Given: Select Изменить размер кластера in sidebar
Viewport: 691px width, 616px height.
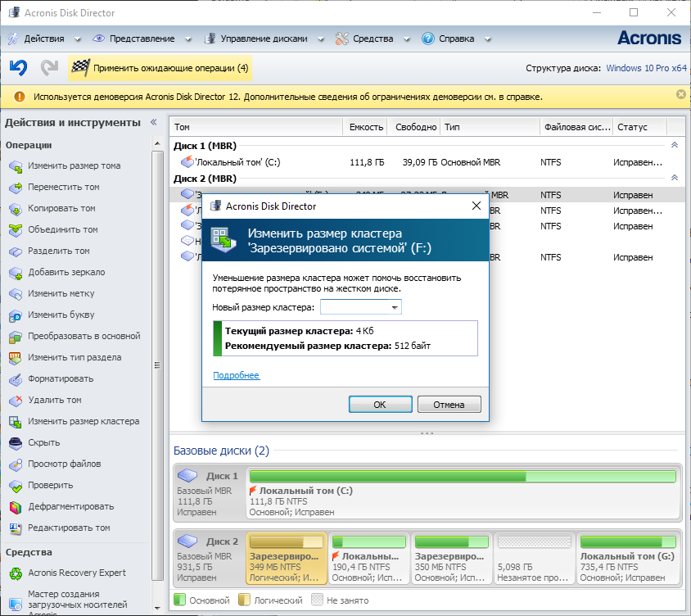Looking at the screenshot, I should pyautogui.click(x=84, y=421).
